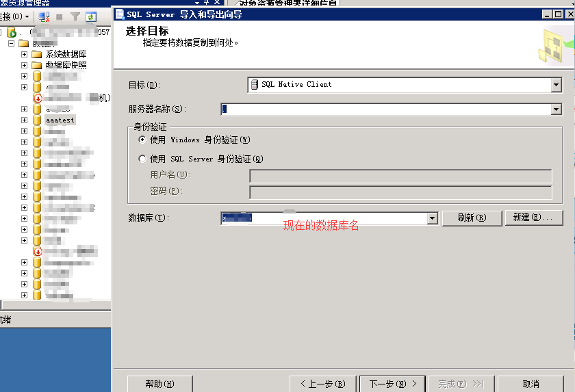Click into the 服务器名称 text field
575x392 pixels.
(x=386, y=109)
